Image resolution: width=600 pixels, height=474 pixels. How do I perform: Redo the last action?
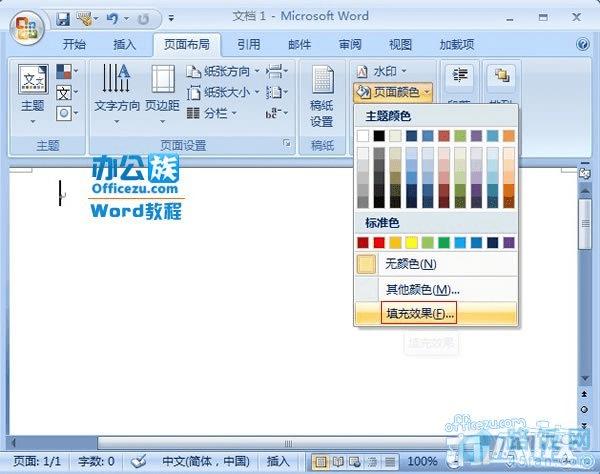143,19
